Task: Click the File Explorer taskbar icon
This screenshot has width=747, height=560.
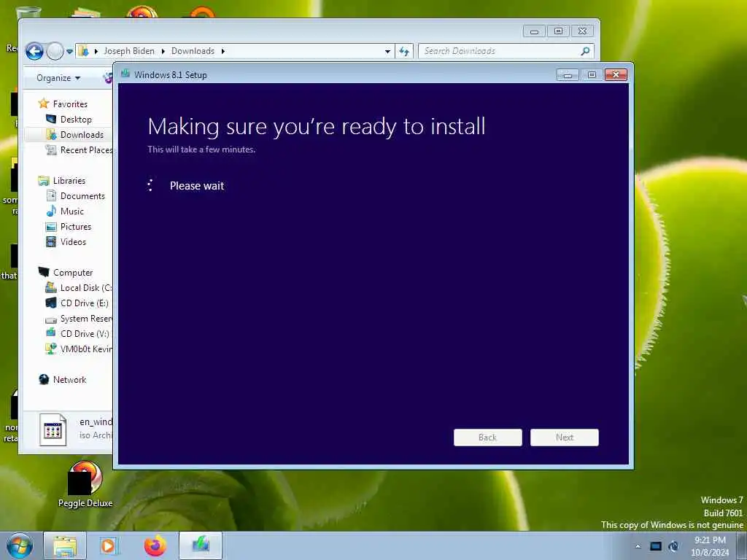Action: [65, 545]
